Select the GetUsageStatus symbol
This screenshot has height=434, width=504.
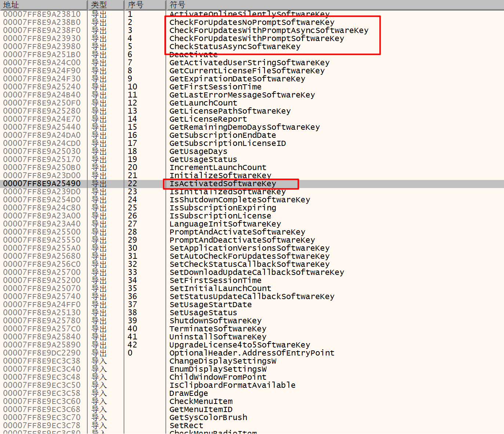[x=203, y=159]
